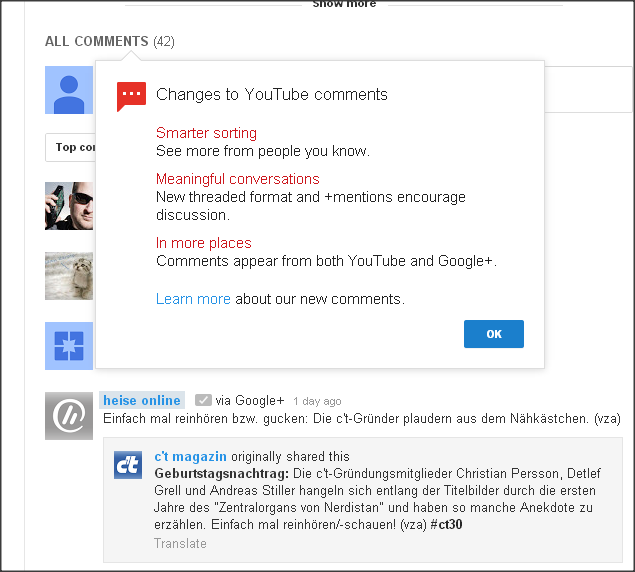Image resolution: width=635 pixels, height=572 pixels.
Task: Open the c't magazin profile link
Action: tap(190, 457)
